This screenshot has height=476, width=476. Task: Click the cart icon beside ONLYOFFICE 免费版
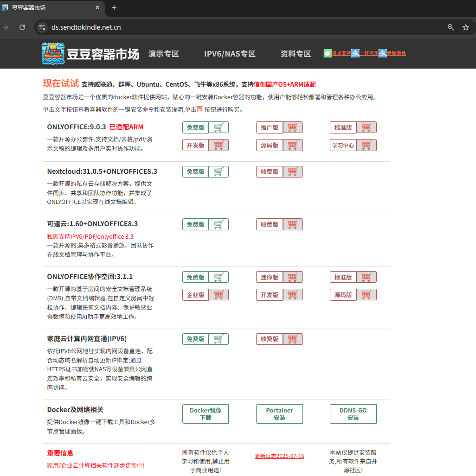pyautogui.click(x=219, y=127)
